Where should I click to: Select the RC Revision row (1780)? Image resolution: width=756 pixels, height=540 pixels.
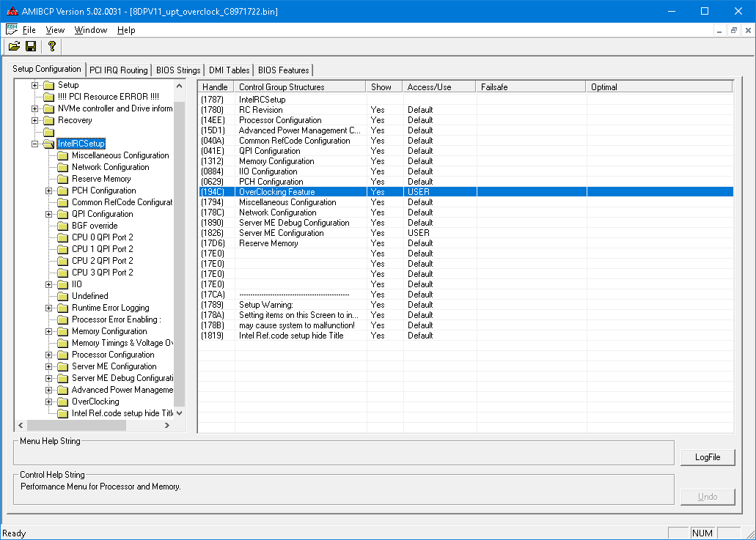466,110
